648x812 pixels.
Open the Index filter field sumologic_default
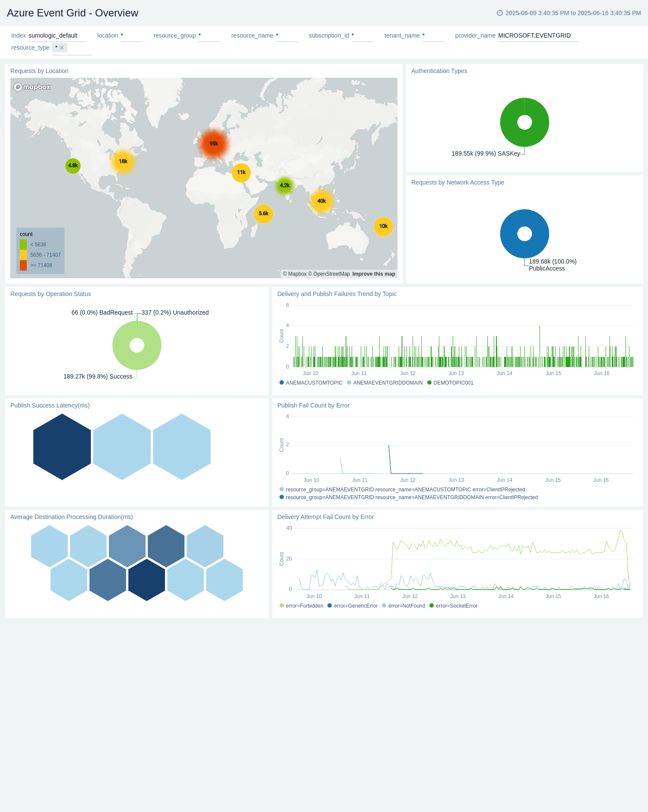(x=57, y=35)
